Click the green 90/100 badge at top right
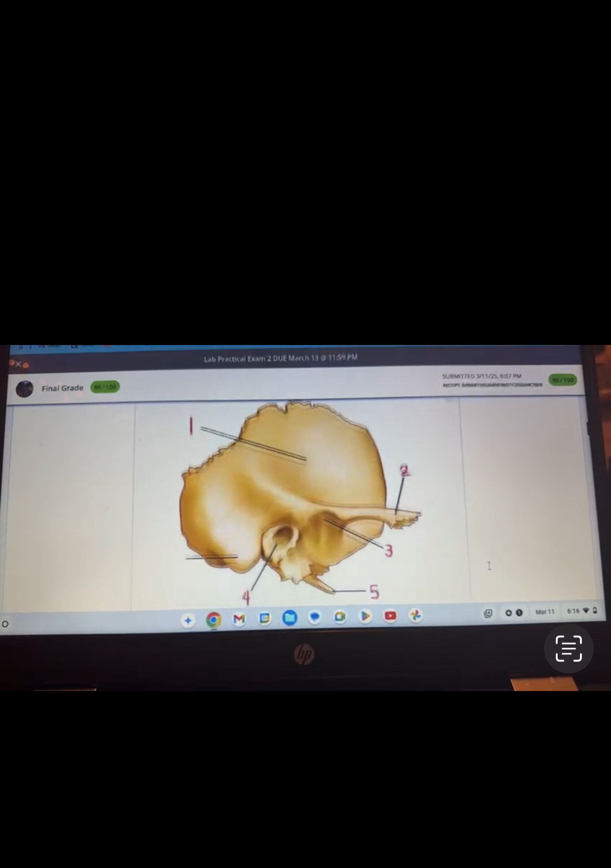Screen dimensions: 611x868 tap(562, 380)
